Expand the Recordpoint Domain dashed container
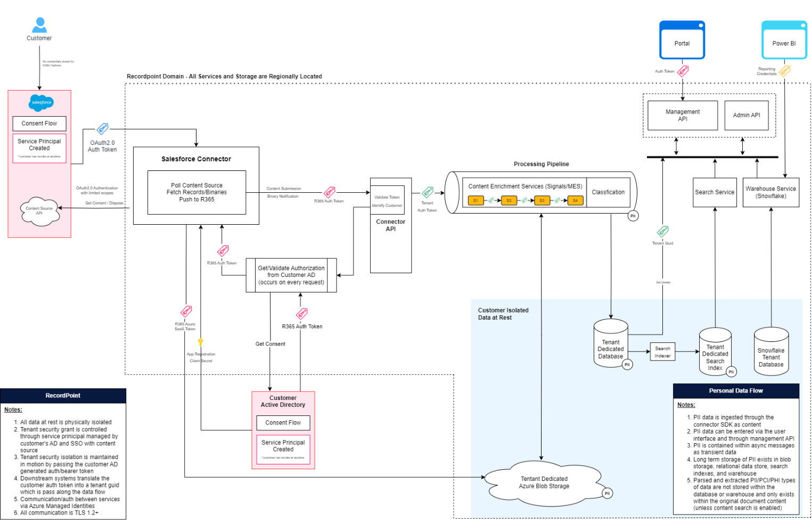 (224, 76)
